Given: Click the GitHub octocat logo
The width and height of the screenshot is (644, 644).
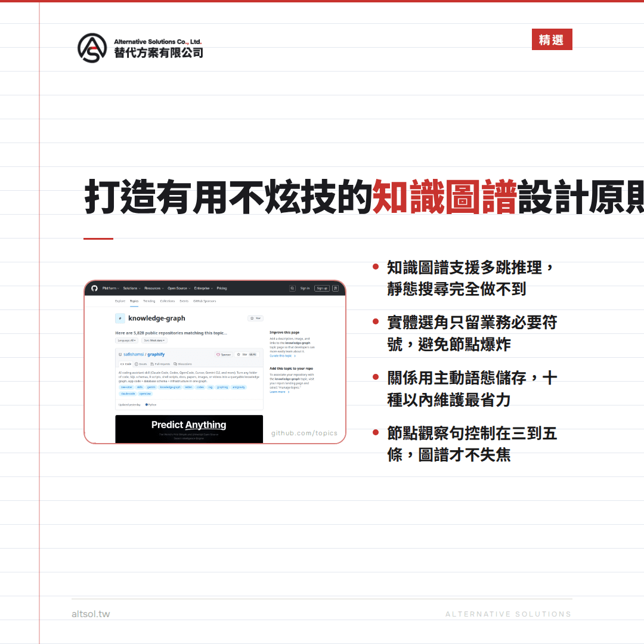Looking at the screenshot, I should [94, 289].
